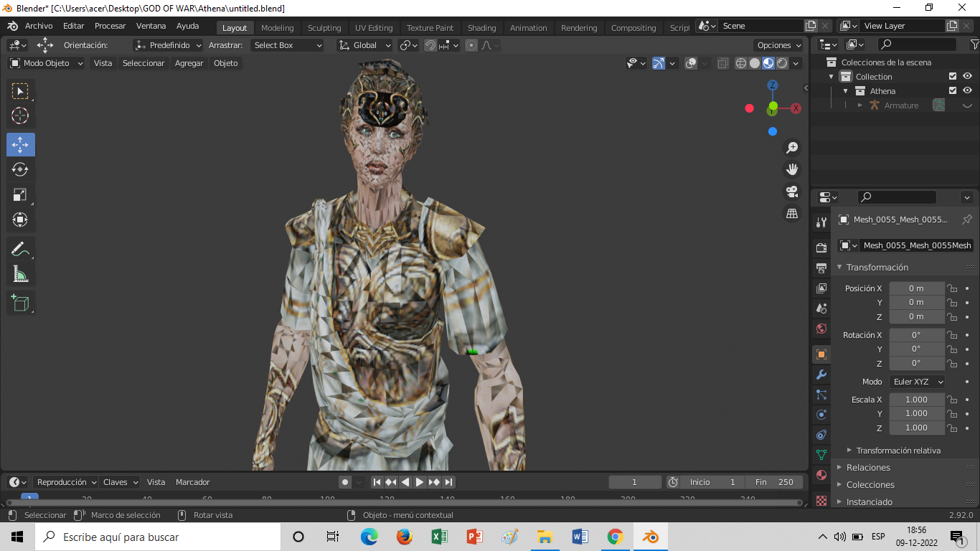Image resolution: width=980 pixels, height=551 pixels.
Task: Uncheck the Athena collection checkbox
Action: [953, 91]
